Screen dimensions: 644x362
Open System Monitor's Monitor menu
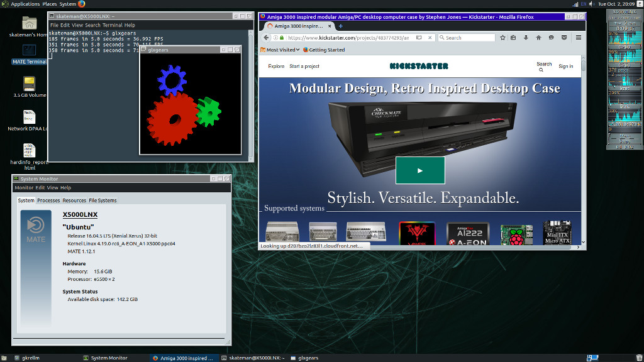25,187
